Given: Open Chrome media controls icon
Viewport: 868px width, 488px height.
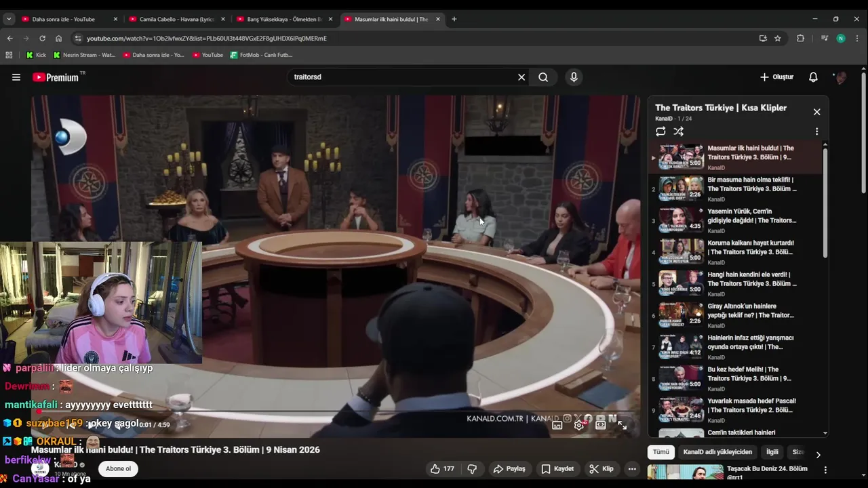Looking at the screenshot, I should 824,39.
